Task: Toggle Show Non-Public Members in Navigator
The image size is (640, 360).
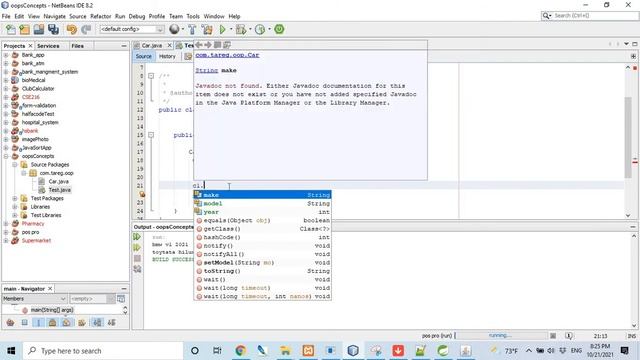Action: 52,322
